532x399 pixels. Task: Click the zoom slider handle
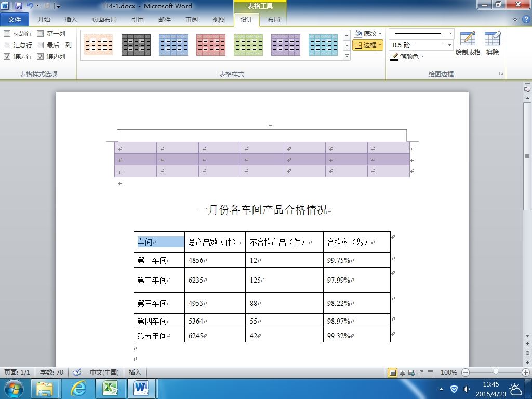pos(496,373)
